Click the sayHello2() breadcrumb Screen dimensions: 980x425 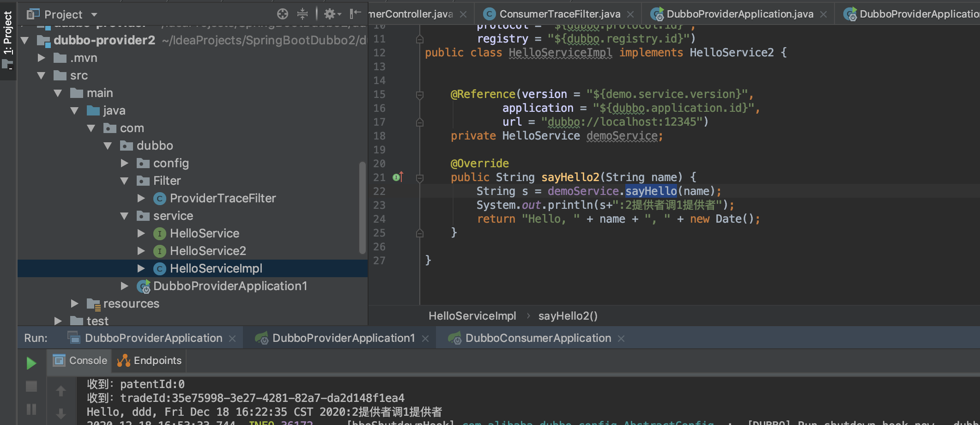(x=568, y=316)
